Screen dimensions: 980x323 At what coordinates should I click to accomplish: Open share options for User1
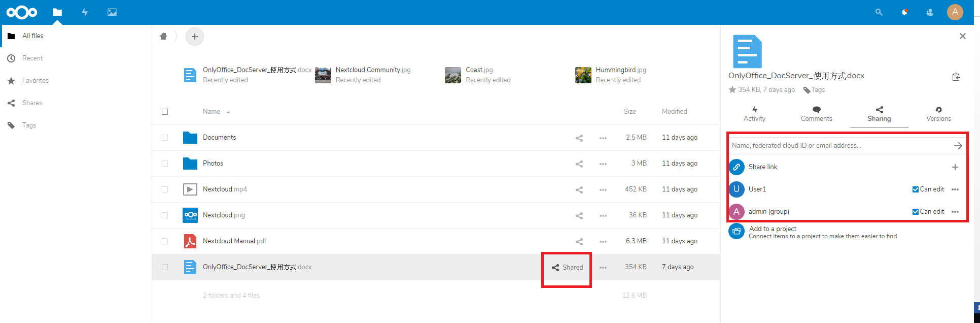click(955, 189)
